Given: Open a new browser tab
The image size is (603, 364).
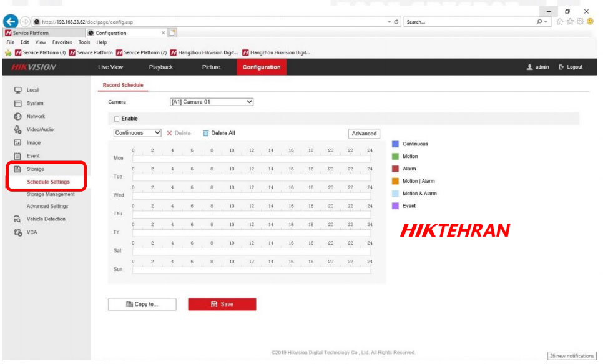Looking at the screenshot, I should (x=173, y=32).
